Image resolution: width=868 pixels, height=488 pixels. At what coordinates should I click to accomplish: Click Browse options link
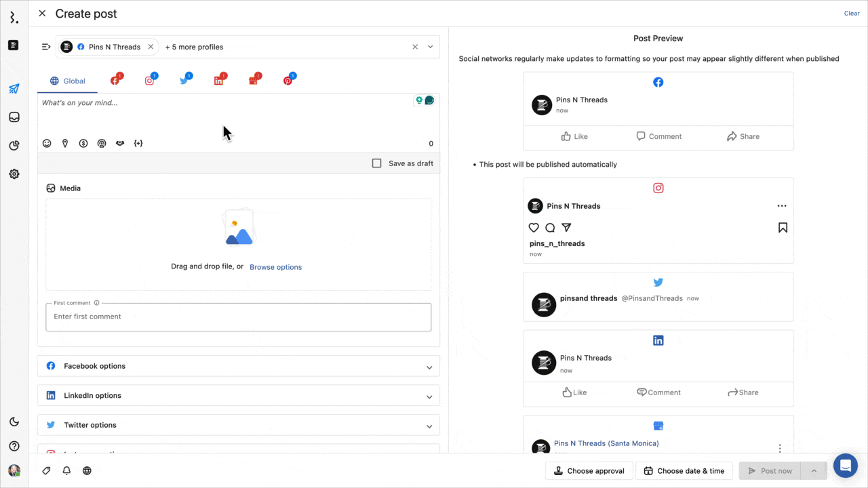[275, 267]
